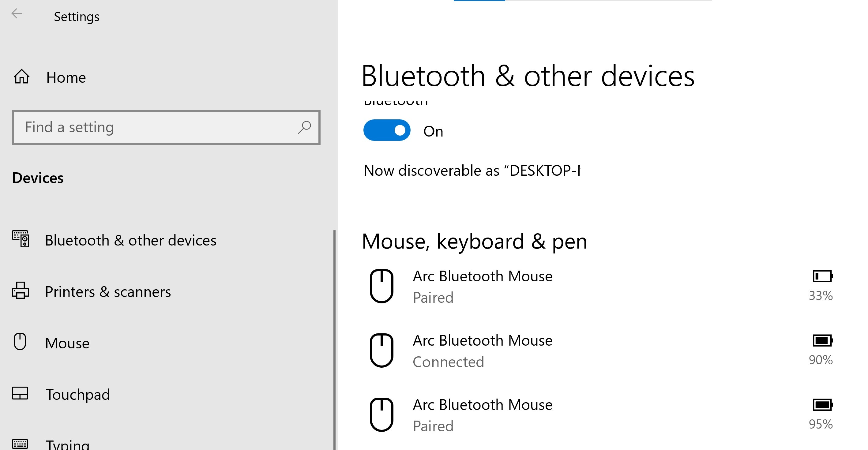Click inside the Find a setting field
The width and height of the screenshot is (868, 450).
pos(135,128)
